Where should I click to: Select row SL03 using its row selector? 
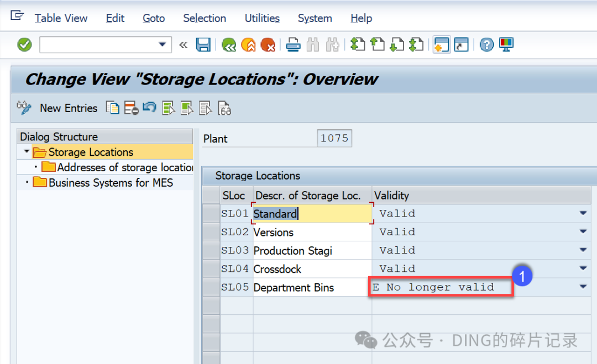click(211, 250)
